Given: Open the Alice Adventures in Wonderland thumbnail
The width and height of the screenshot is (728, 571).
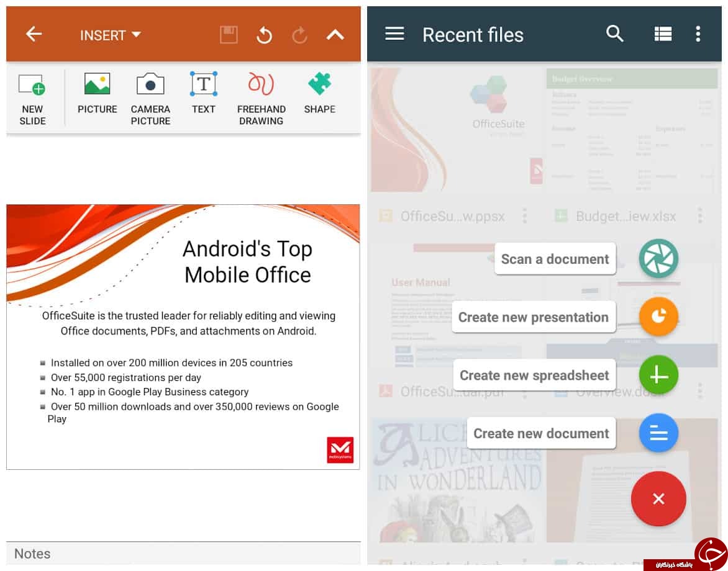Looking at the screenshot, I should pyautogui.click(x=457, y=480).
